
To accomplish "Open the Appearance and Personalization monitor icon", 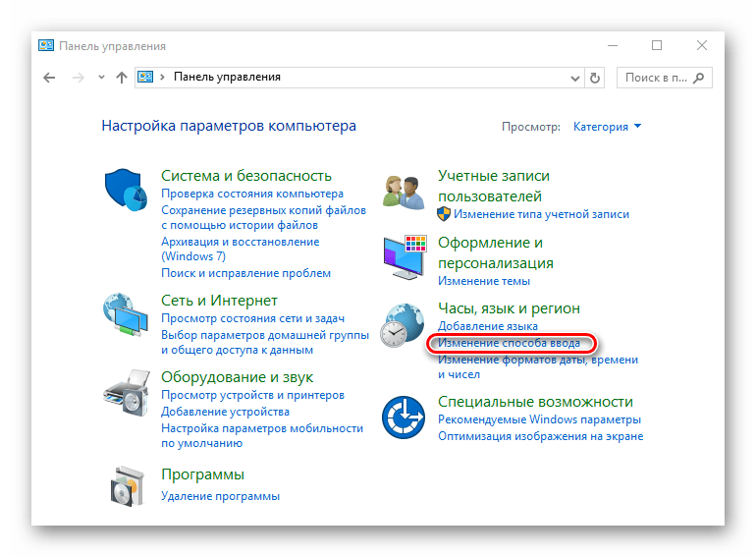I will [x=405, y=257].
